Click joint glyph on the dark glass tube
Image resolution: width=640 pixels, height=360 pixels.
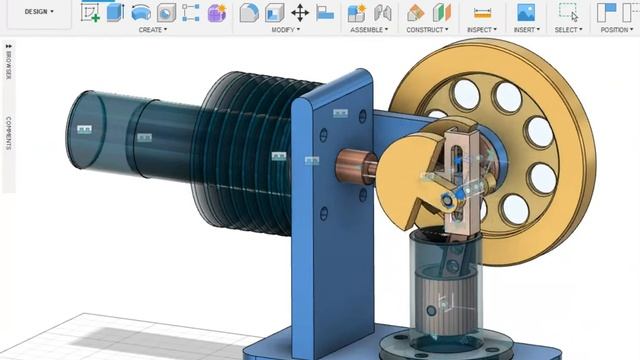144,138
